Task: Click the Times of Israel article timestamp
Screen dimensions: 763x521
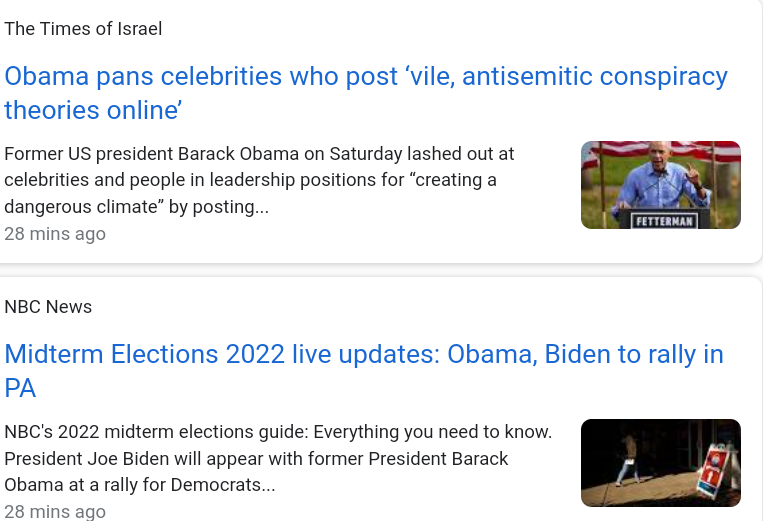Action: (55, 234)
